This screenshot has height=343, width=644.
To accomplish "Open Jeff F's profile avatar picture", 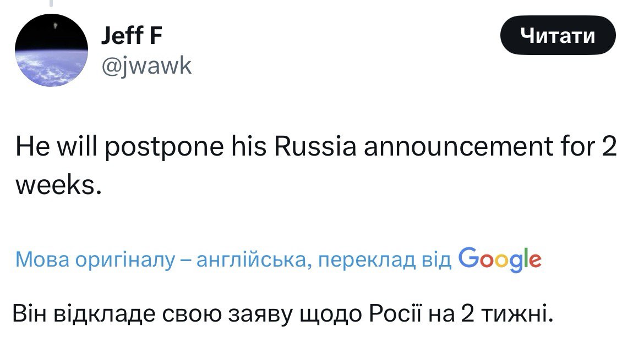I will (51, 49).
